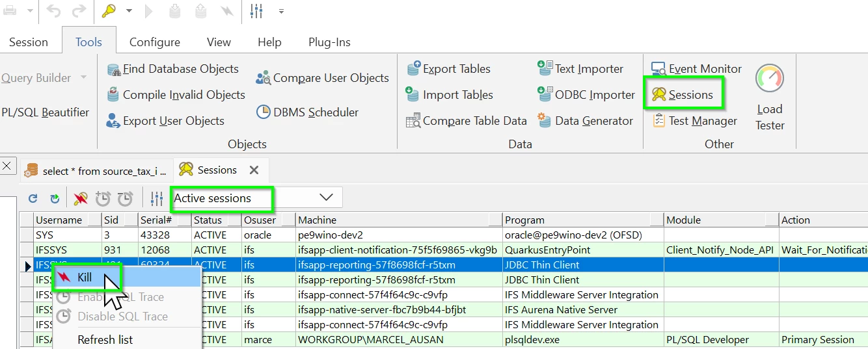Open preferences sliders icon in top toolbar
Image resolution: width=868 pixels, height=349 pixels.
(256, 11)
